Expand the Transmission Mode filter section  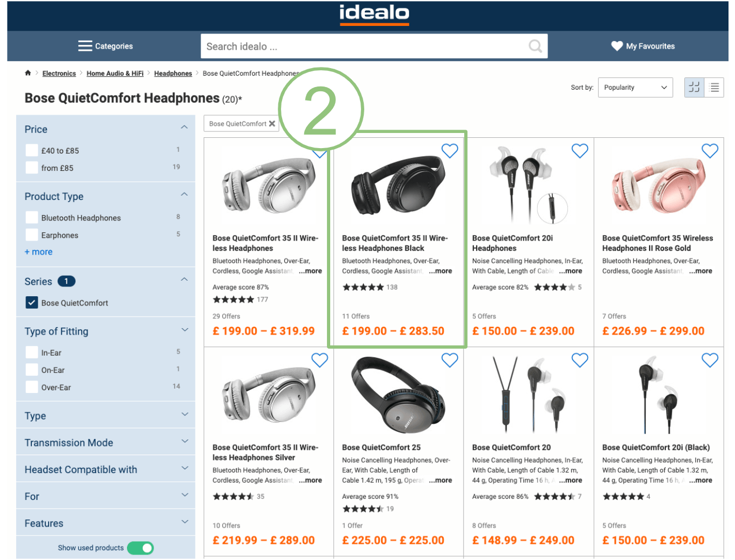(x=106, y=442)
